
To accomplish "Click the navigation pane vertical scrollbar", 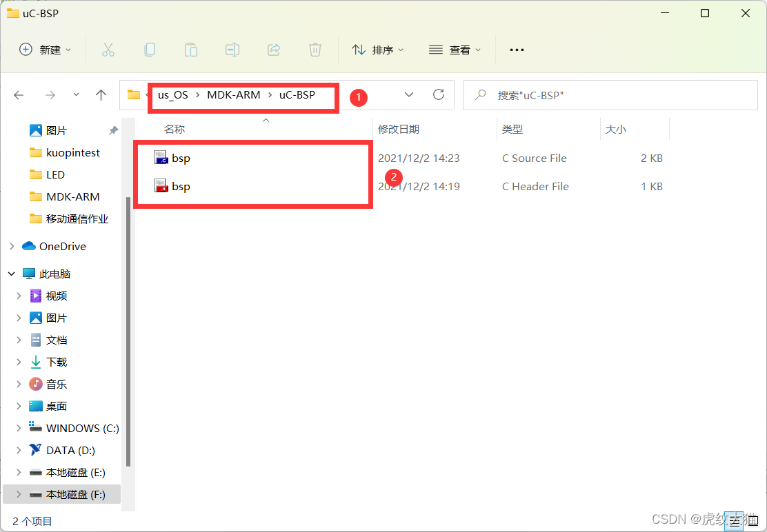I will [x=128, y=331].
